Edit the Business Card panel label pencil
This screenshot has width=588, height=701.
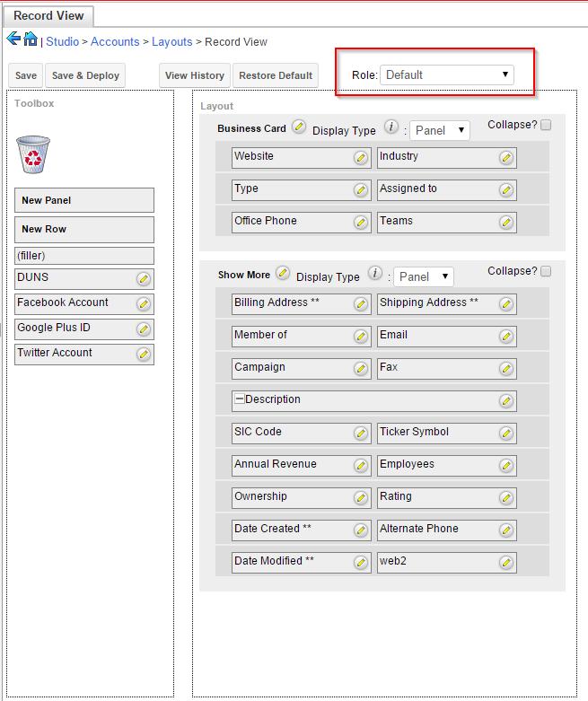point(299,127)
